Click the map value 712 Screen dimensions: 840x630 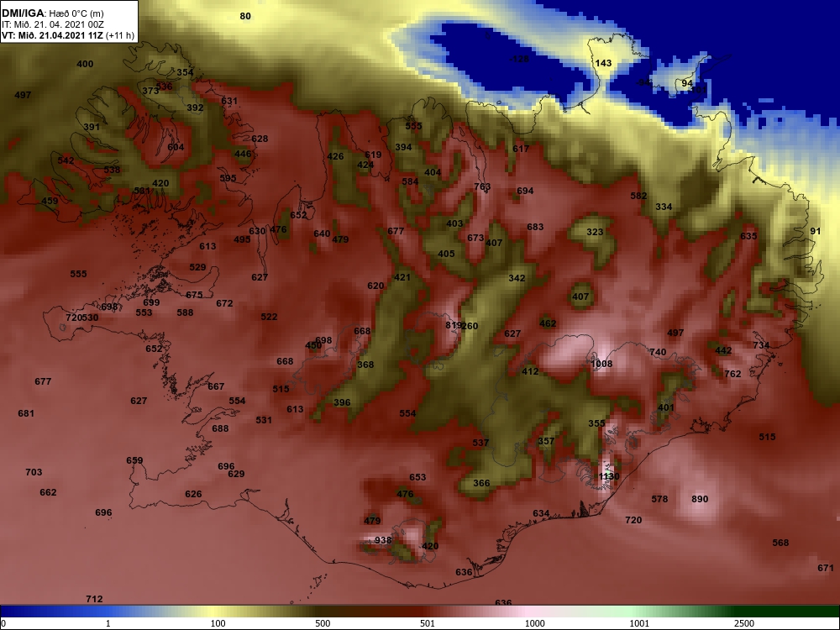[x=94, y=599]
